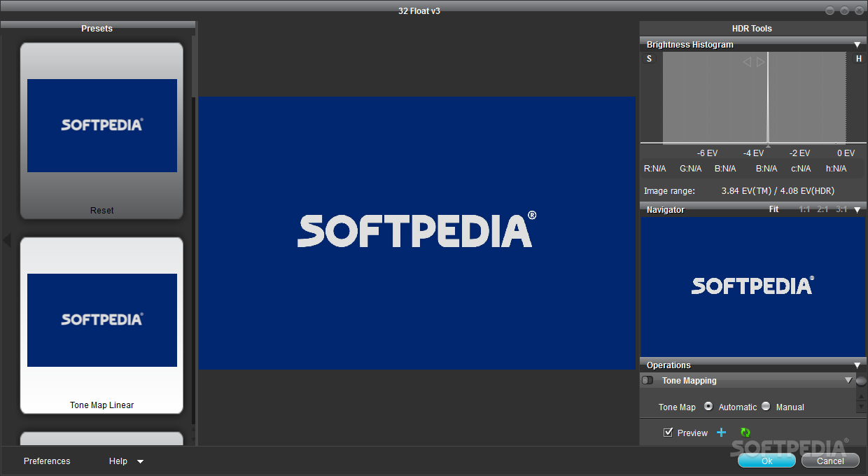Open the Help dropdown arrow
The height and width of the screenshot is (476, 868).
[140, 461]
